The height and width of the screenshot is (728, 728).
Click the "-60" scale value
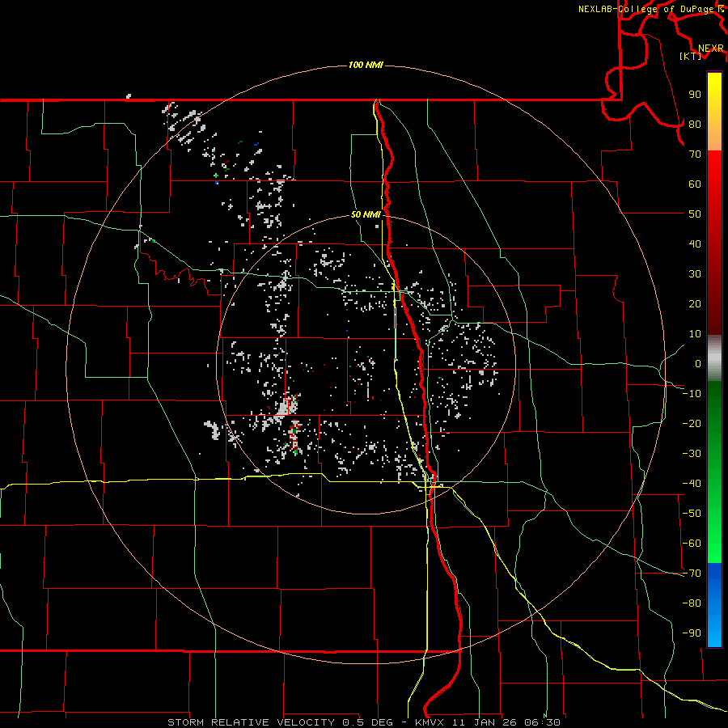[x=692, y=544]
